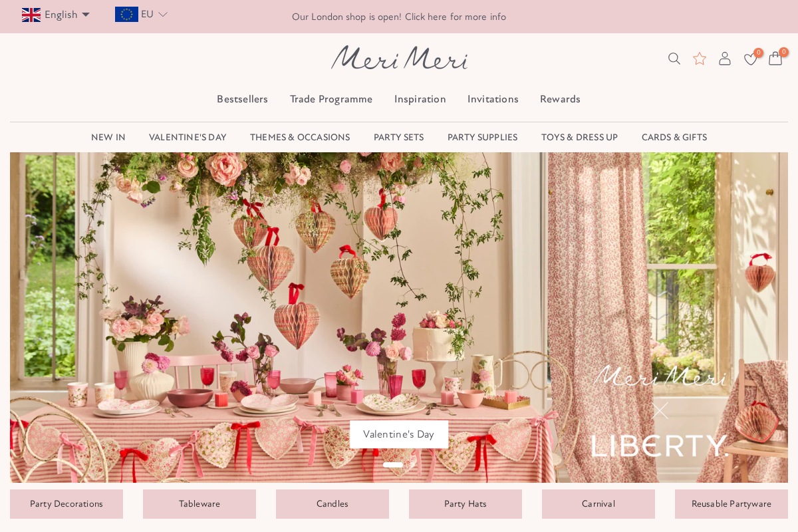The width and height of the screenshot is (798, 532).
Task: Click the rewards star icon
Action: click(x=699, y=59)
